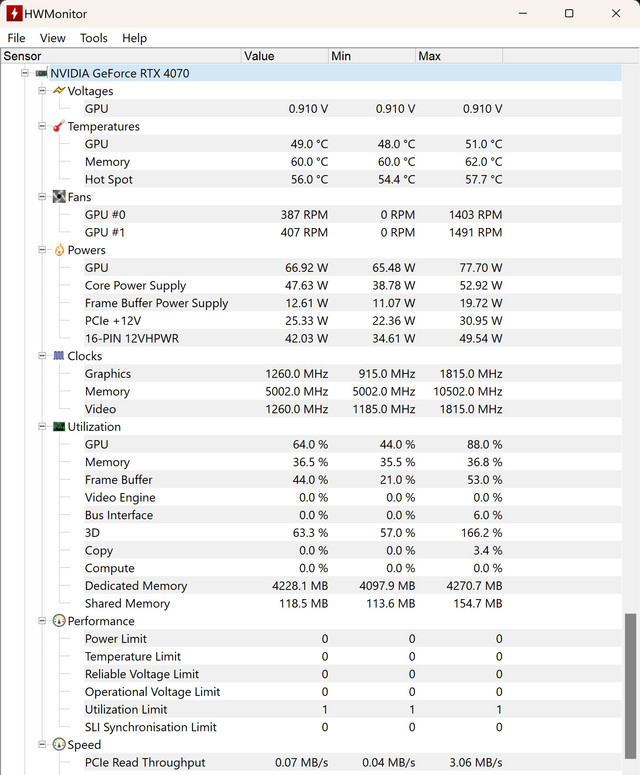The width and height of the screenshot is (640, 775).
Task: Click the Temperatures thermometer icon
Action: [x=59, y=127]
